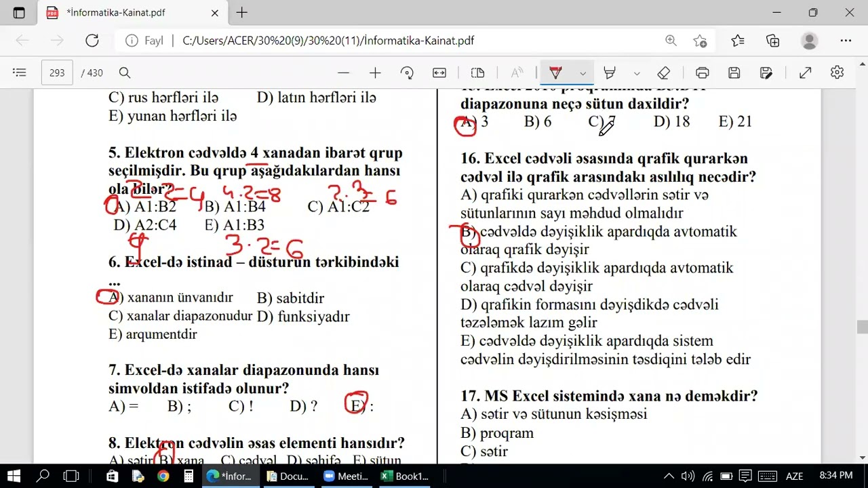Open the 8:34 PM clock calendar
The height and width of the screenshot is (488, 868).
pos(836,476)
